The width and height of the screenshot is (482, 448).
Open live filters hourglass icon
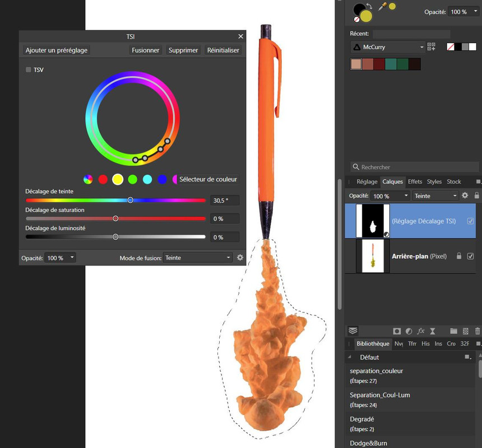[433, 331]
